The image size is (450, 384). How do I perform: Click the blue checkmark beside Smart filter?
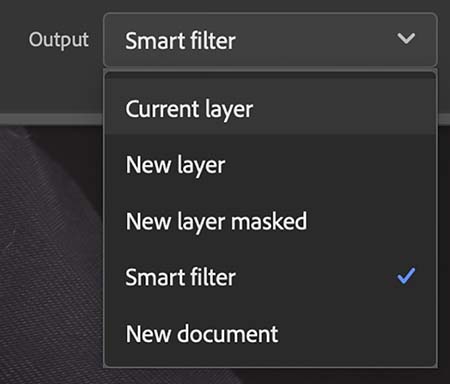click(406, 276)
